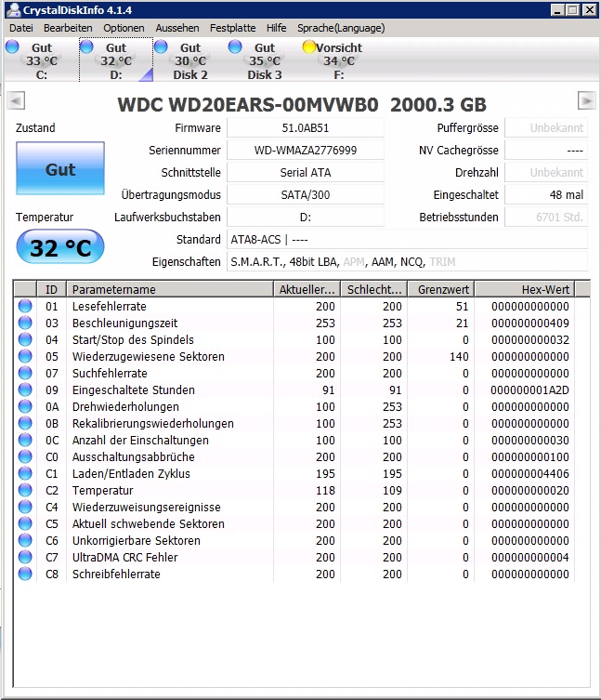Viewport: 601px width, 700px height.
Task: Click the Drehzahl field Unbekannt
Action: [x=546, y=172]
